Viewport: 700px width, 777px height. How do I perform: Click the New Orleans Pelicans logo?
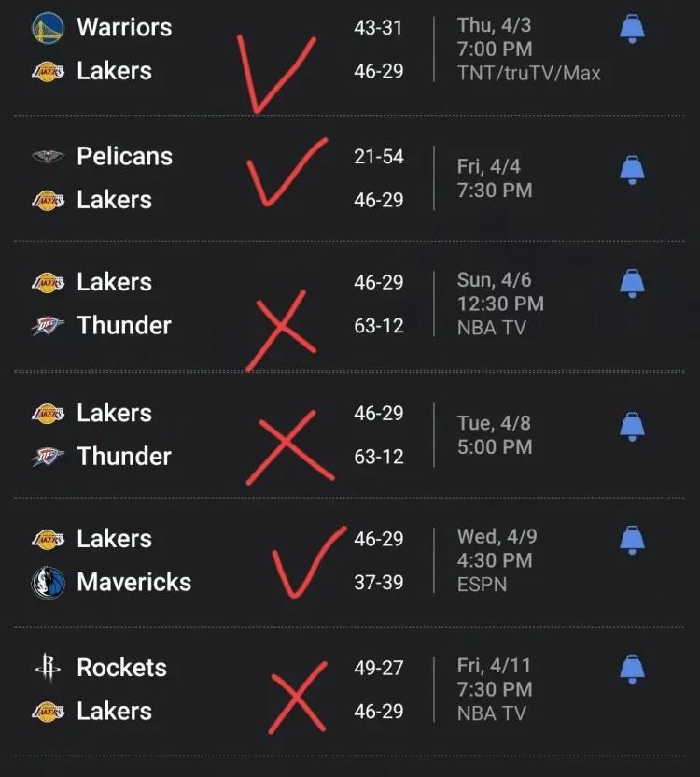coord(48,157)
